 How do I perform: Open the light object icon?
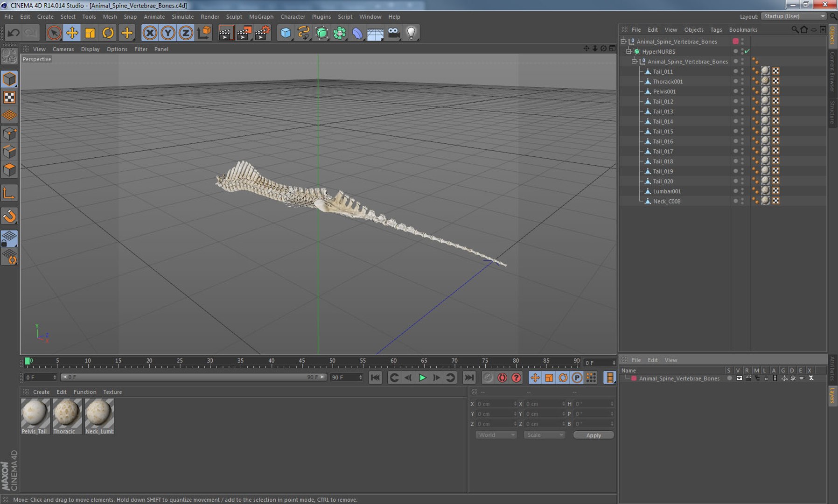(411, 33)
